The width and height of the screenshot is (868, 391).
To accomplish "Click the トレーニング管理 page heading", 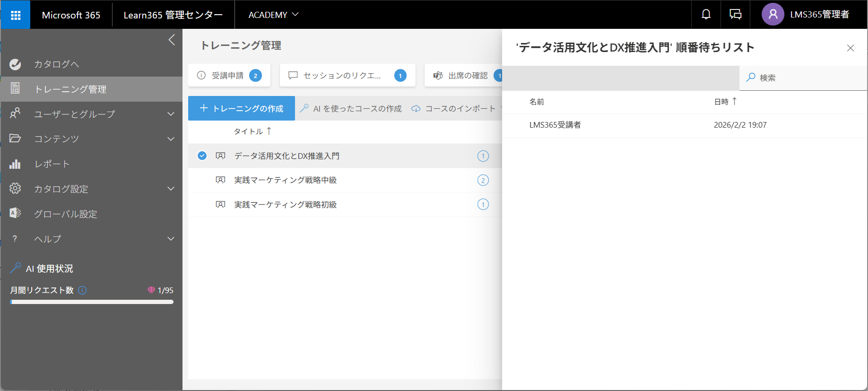I will (241, 45).
